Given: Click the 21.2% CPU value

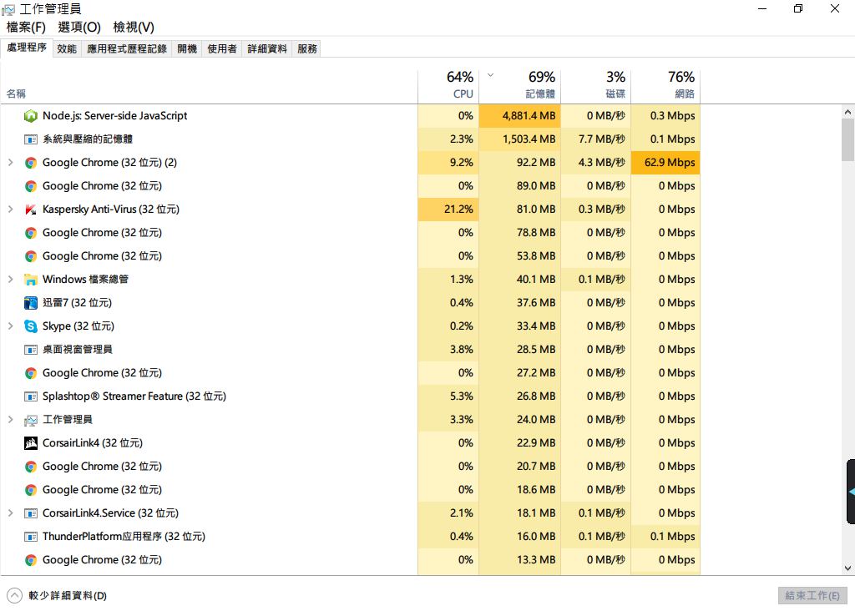Looking at the screenshot, I should click(458, 210).
